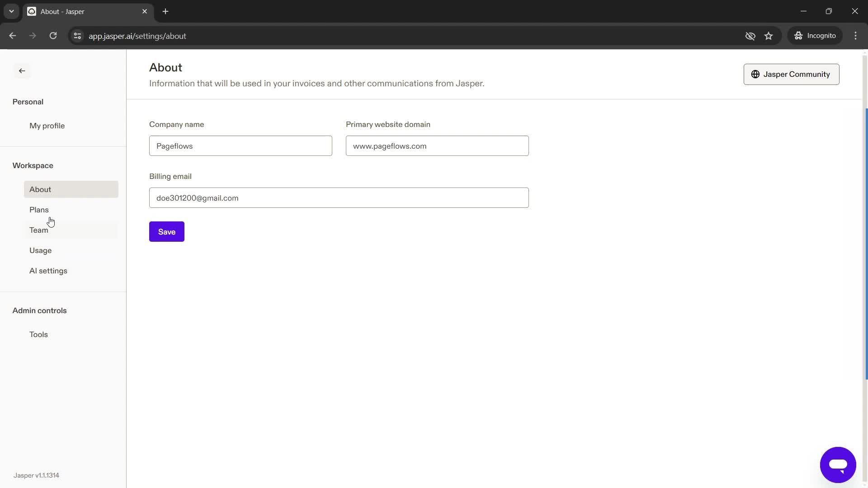Expand the Workspace settings section
The height and width of the screenshot is (488, 868).
point(33,165)
